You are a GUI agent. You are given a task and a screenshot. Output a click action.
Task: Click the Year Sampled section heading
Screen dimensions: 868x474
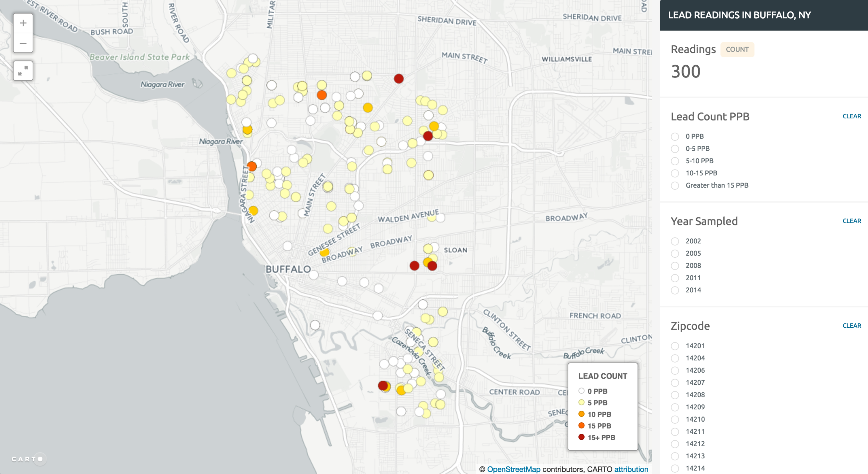[x=704, y=221]
